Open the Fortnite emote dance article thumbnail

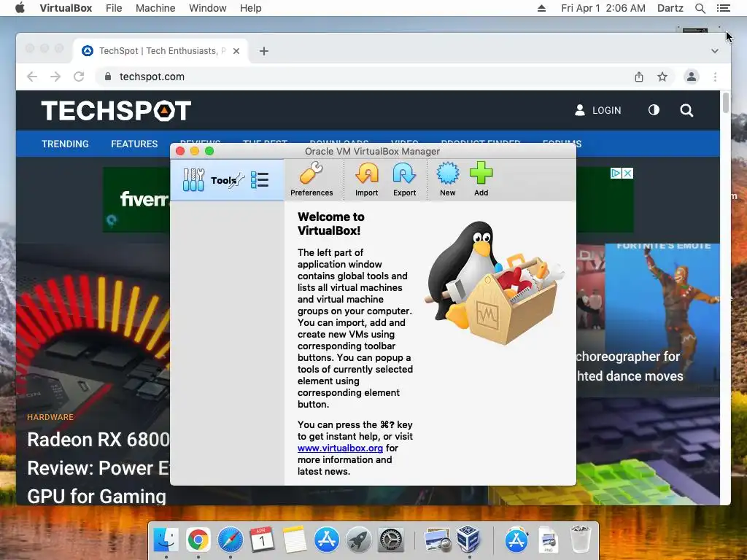pyautogui.click(x=648, y=319)
